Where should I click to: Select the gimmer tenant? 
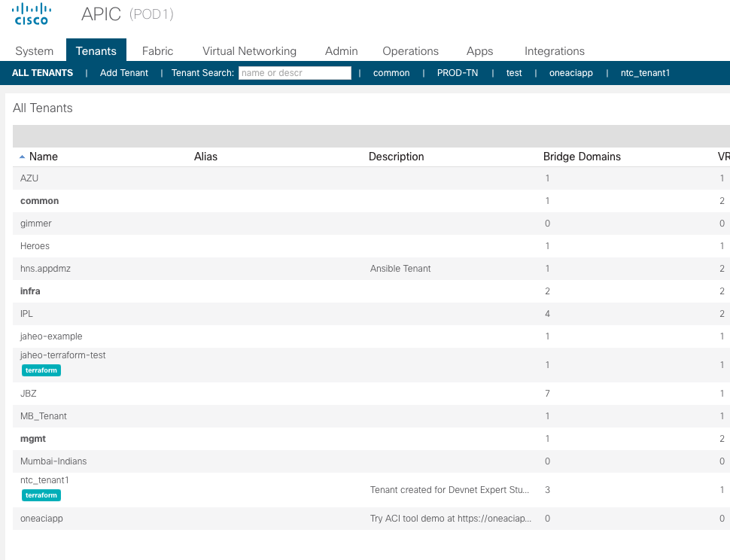tap(36, 224)
